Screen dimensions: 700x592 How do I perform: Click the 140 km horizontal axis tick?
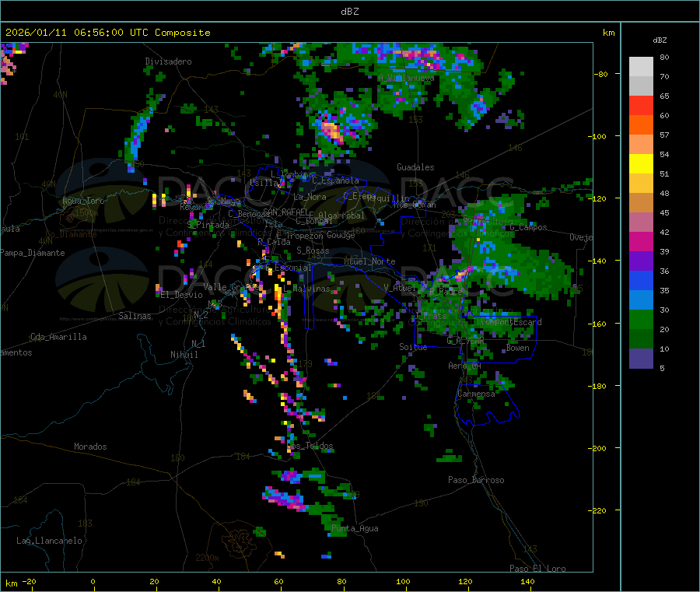(x=527, y=581)
